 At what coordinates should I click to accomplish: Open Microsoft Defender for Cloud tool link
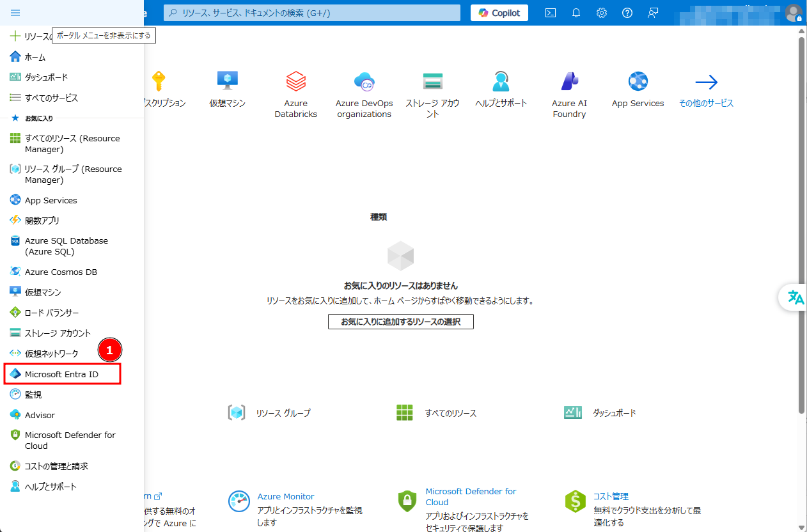(x=471, y=497)
